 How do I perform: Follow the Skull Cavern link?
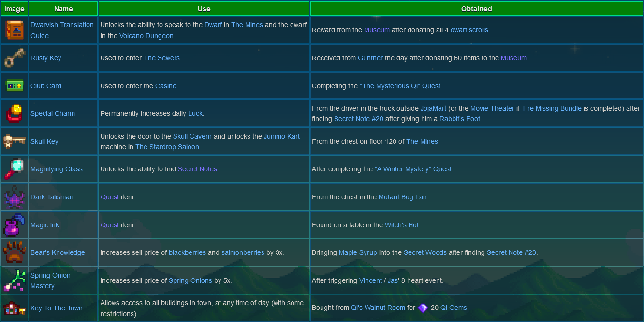coord(192,136)
